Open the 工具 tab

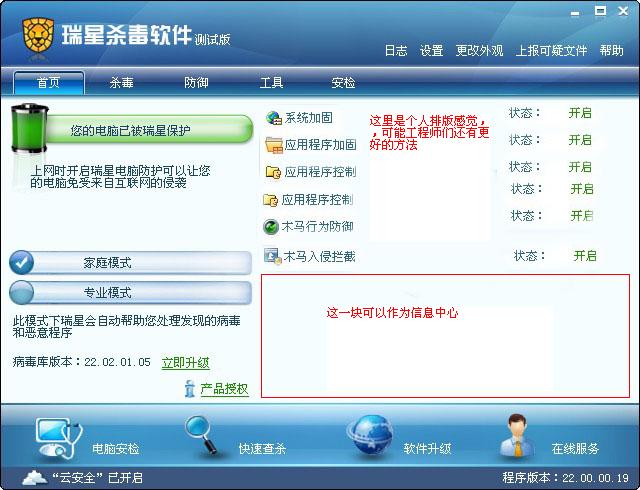[x=271, y=83]
